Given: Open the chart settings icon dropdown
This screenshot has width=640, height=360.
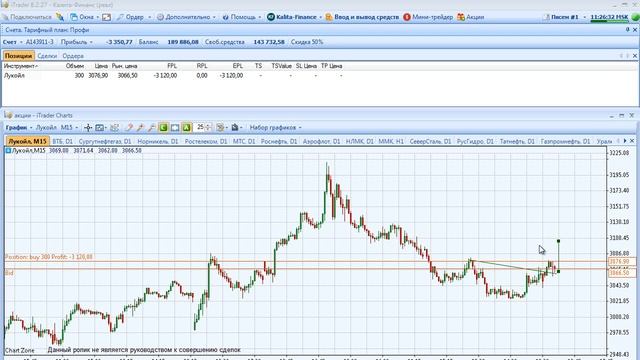Looking at the screenshot, I should (x=222, y=128).
